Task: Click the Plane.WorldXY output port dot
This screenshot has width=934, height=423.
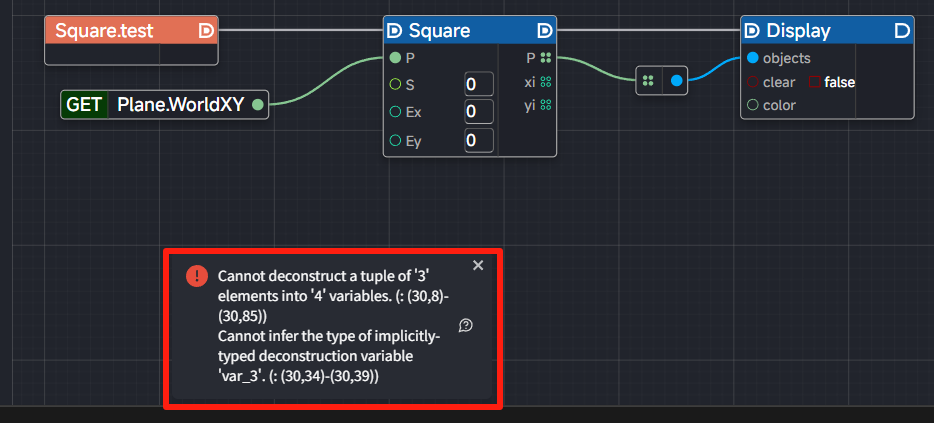Action: (258, 103)
